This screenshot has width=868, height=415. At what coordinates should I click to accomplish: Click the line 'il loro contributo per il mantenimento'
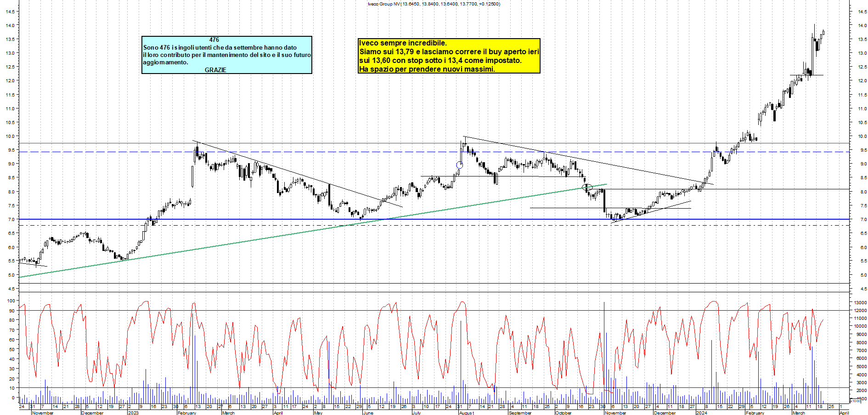point(227,55)
